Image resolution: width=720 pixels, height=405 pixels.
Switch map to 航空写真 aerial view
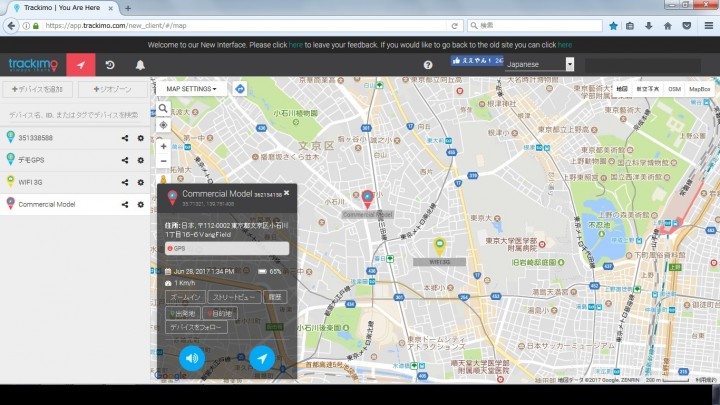tap(648, 89)
